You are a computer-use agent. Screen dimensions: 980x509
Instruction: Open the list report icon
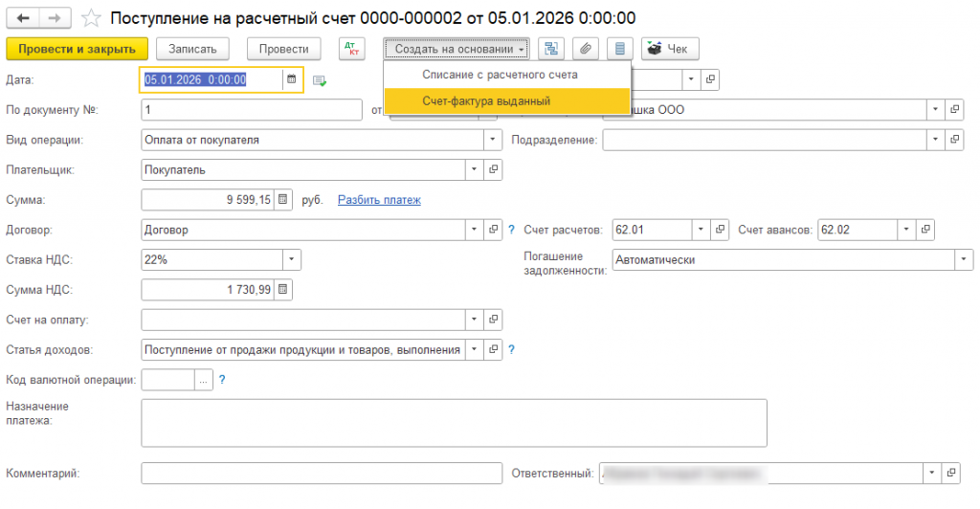[x=620, y=49]
